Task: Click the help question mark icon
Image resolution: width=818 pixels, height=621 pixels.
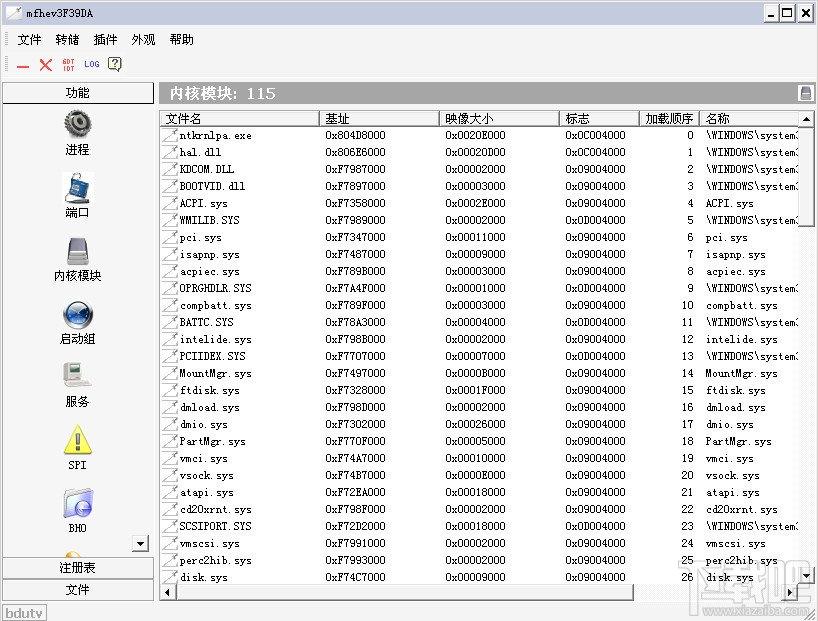Action: (x=113, y=63)
